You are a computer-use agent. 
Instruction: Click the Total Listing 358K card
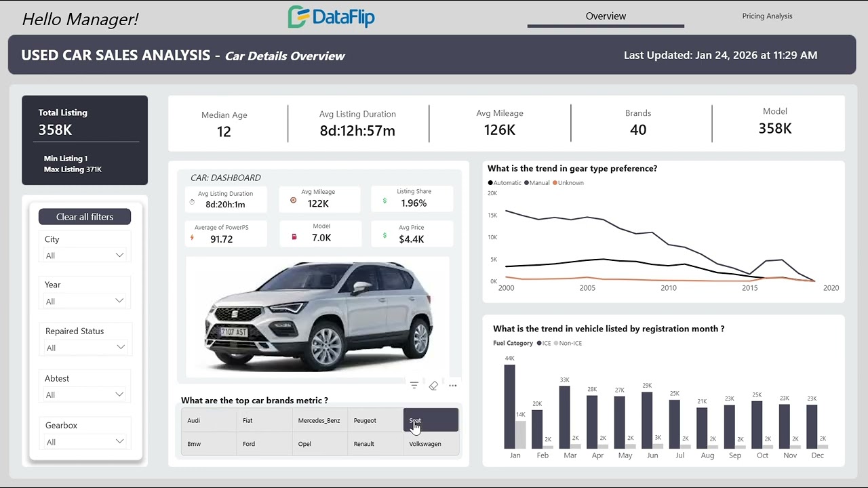[x=85, y=140]
